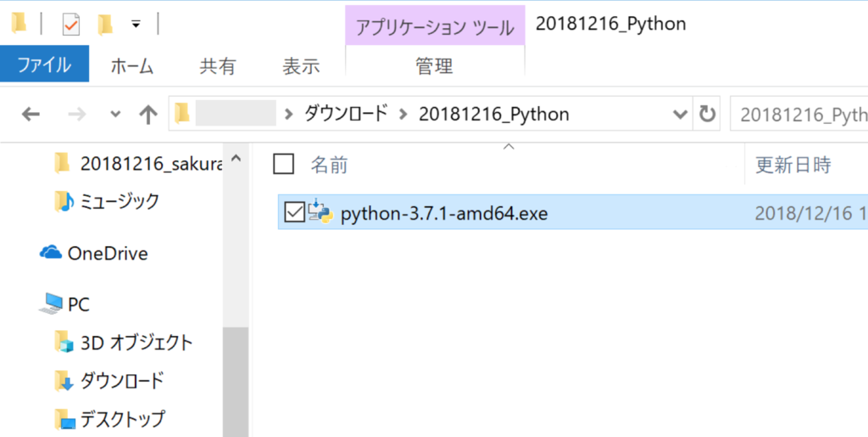Switch to the 共有 ribbon tab
The image size is (868, 437).
(218, 66)
